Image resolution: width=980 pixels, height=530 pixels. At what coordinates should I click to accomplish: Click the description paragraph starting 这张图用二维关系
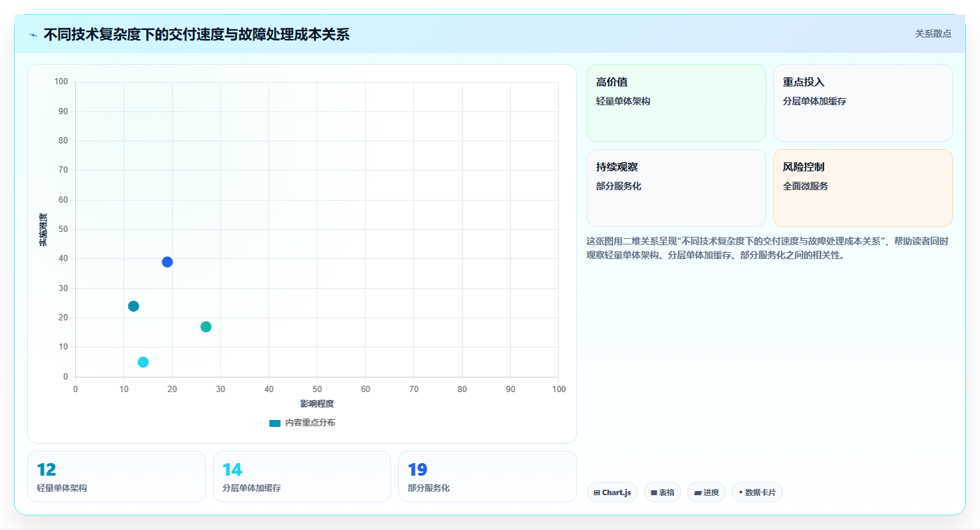pos(768,248)
